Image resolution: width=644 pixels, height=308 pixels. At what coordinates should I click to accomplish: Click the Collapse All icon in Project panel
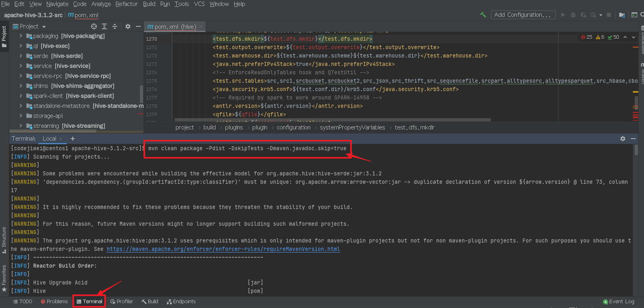[115, 26]
